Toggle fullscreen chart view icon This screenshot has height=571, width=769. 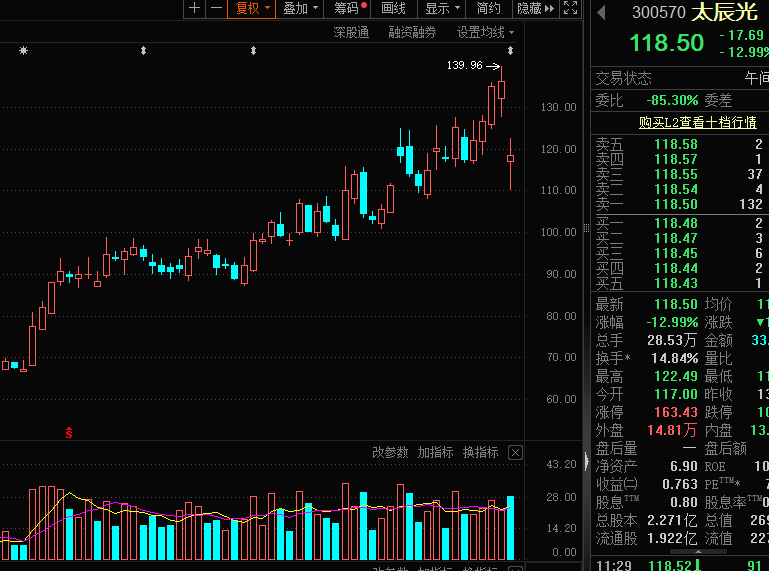(570, 8)
